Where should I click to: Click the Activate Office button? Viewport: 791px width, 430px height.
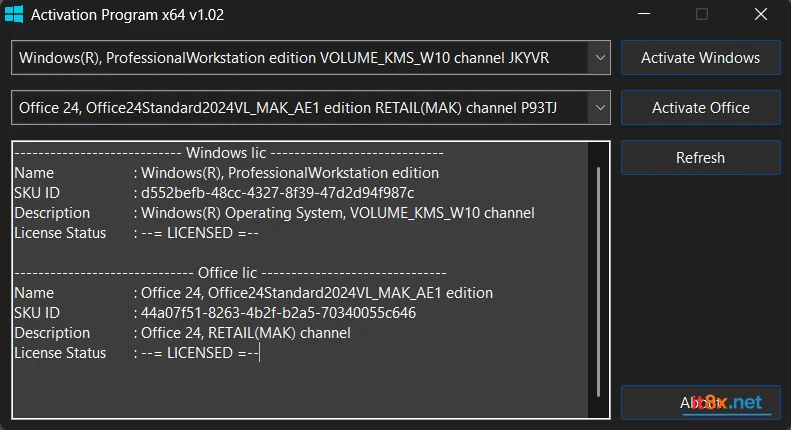pos(701,108)
